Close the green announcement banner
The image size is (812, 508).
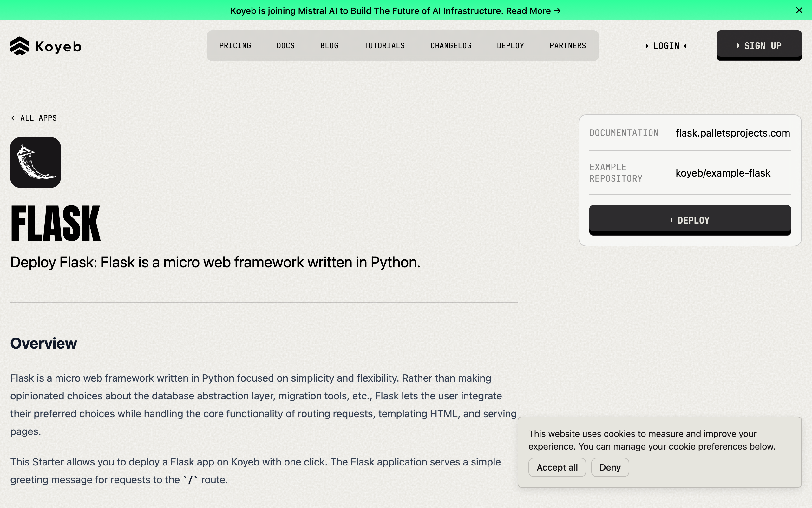[799, 10]
